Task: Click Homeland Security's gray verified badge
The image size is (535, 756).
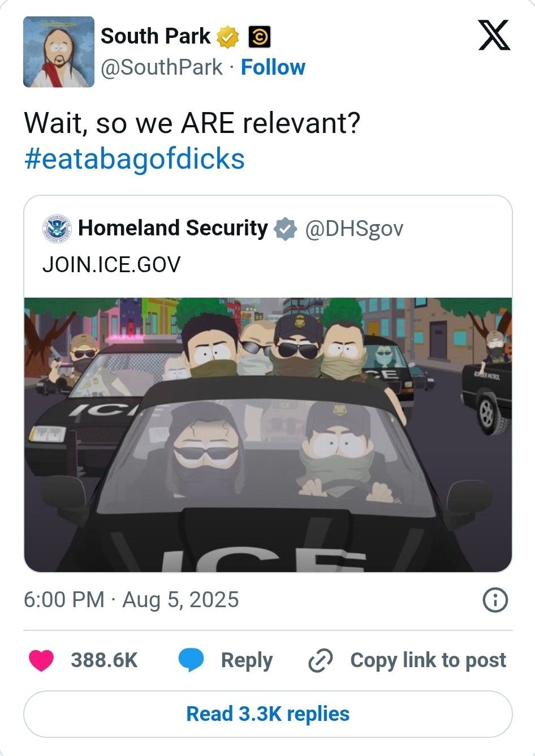Action: click(285, 229)
